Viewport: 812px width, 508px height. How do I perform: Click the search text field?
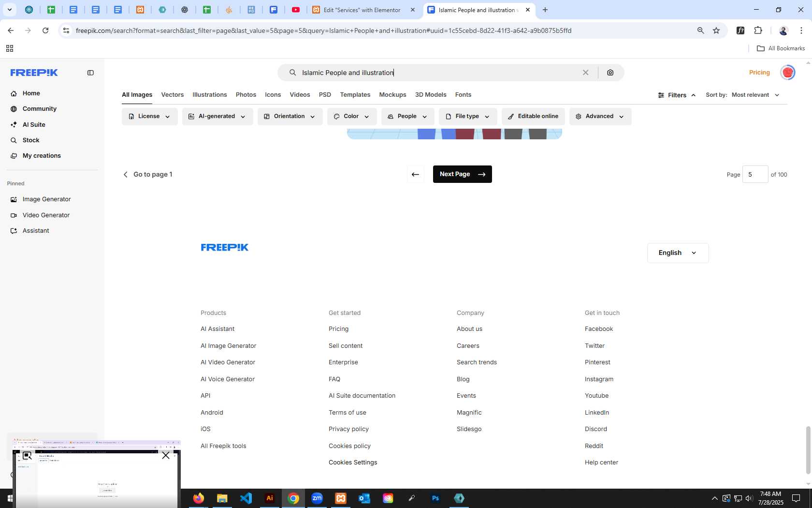point(437,73)
